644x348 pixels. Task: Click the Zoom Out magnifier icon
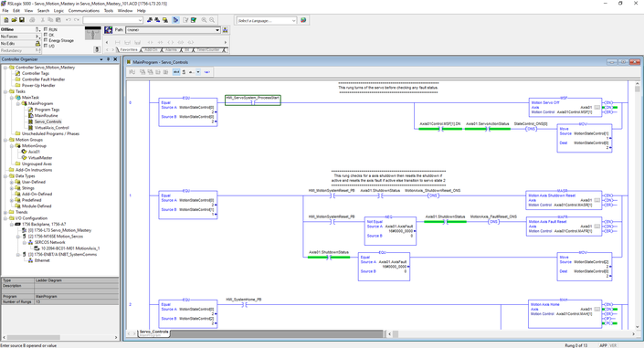click(212, 20)
